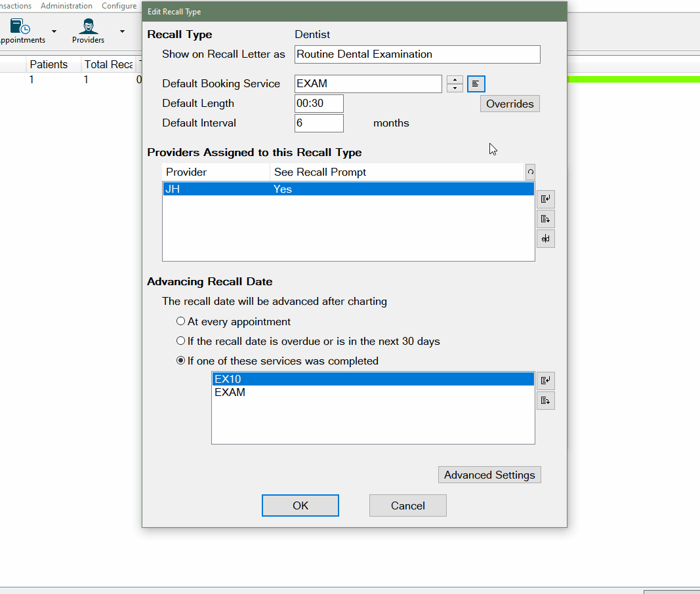Open the Administration menu
Screen dimensions: 700x594
[66, 6]
